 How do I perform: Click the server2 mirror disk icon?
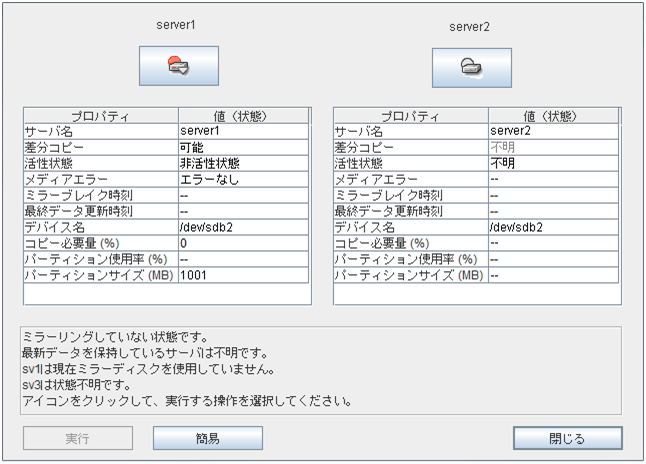click(x=471, y=67)
